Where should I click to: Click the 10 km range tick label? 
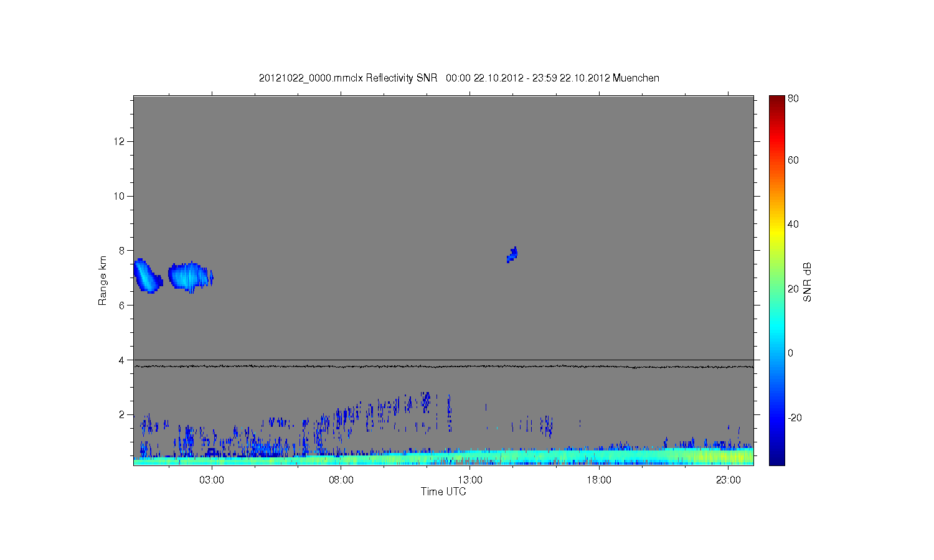[120, 196]
